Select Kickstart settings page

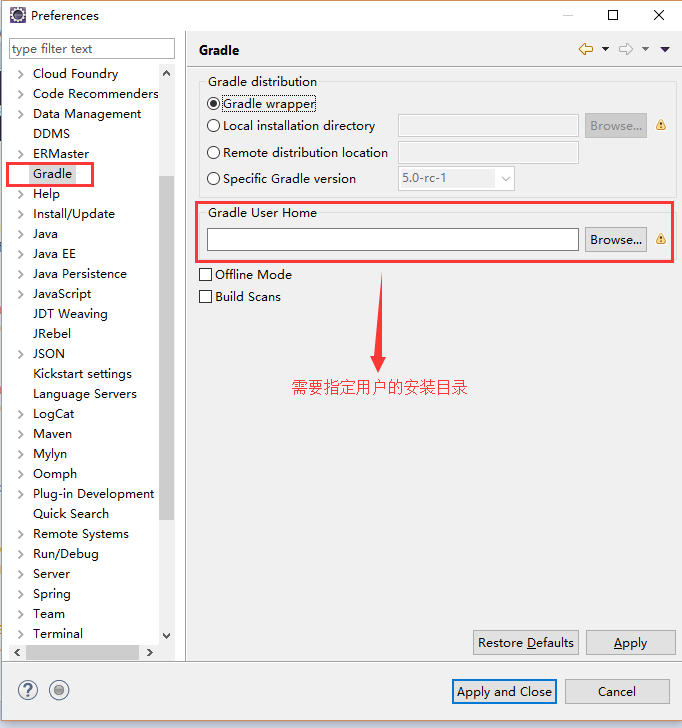(x=82, y=374)
